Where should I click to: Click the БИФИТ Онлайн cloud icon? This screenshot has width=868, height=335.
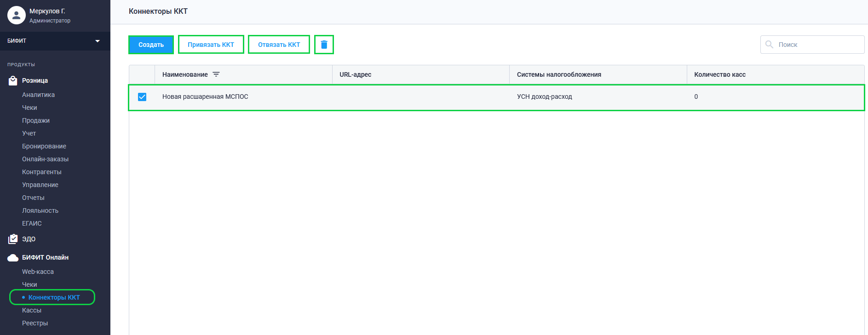click(x=13, y=258)
